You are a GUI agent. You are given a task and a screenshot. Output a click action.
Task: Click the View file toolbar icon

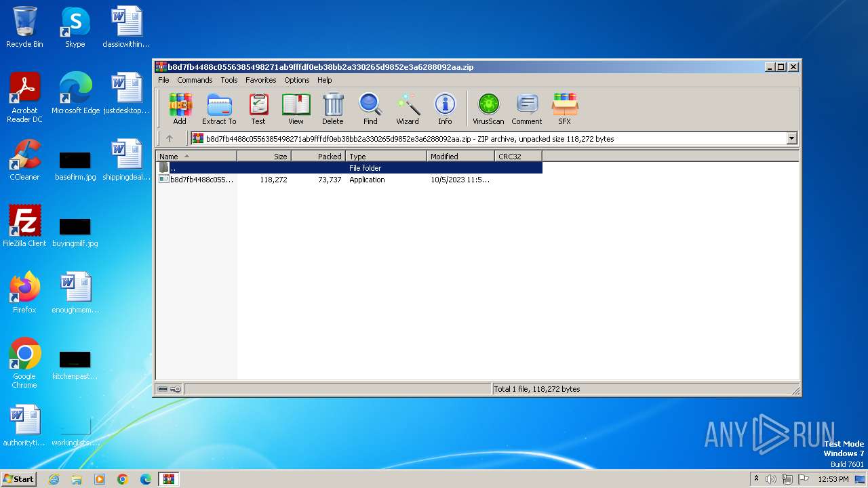tap(296, 109)
